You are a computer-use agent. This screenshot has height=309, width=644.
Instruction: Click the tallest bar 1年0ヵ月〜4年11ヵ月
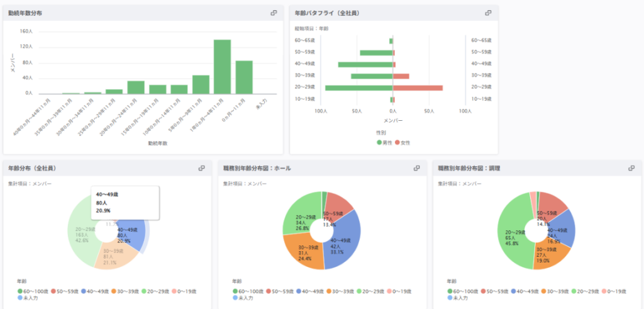(x=222, y=67)
